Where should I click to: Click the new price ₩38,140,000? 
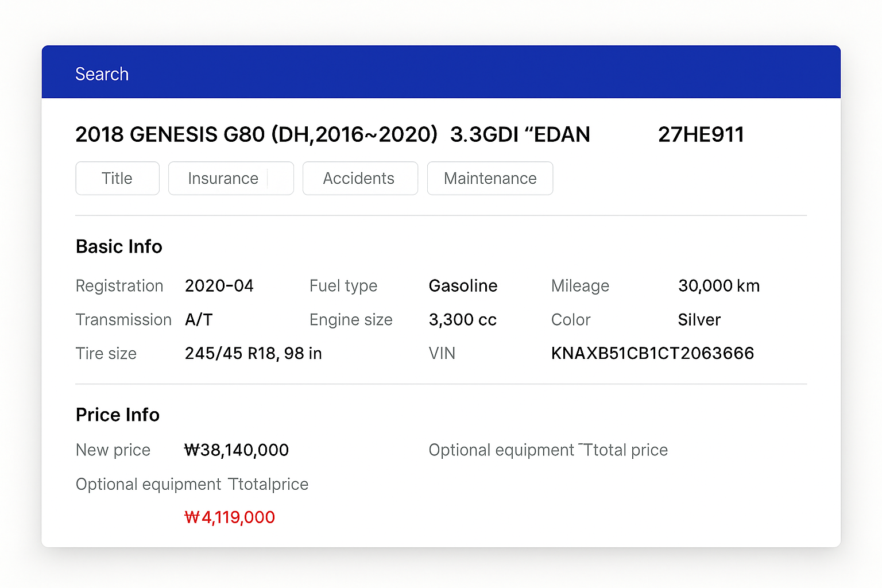[x=236, y=450]
